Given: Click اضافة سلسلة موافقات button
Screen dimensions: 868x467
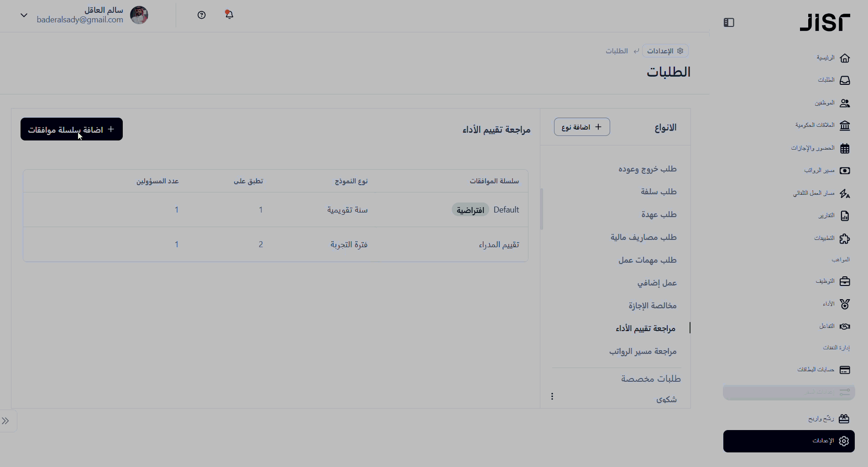Looking at the screenshot, I should click(x=72, y=130).
